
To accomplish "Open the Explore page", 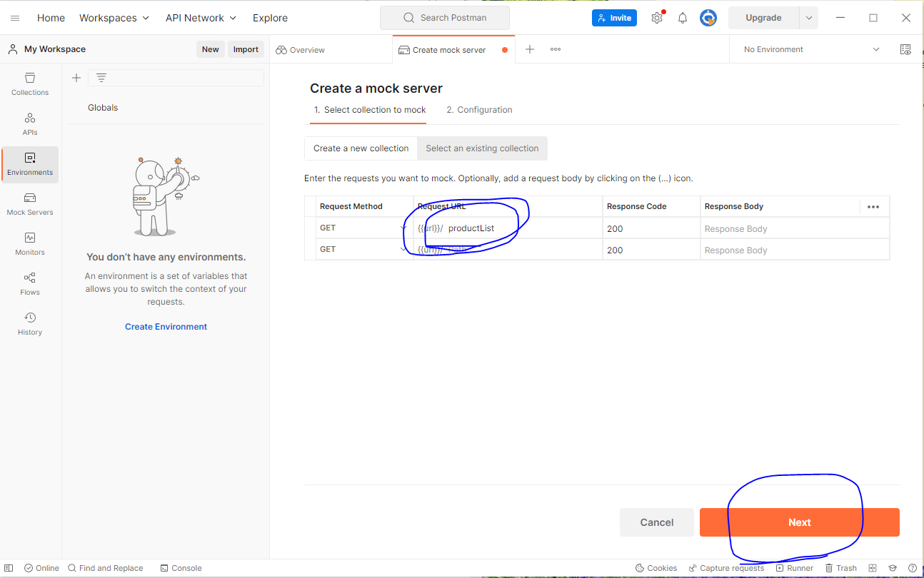I will (271, 18).
